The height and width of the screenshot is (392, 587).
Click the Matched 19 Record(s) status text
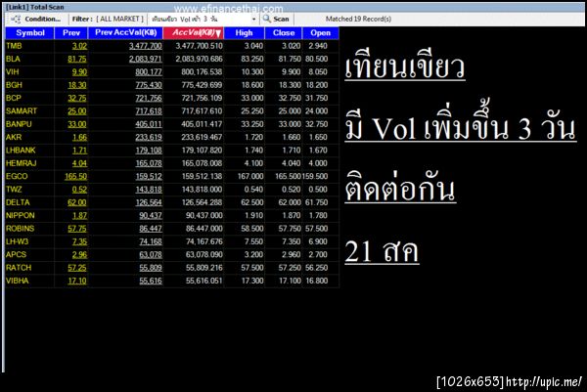pos(358,19)
